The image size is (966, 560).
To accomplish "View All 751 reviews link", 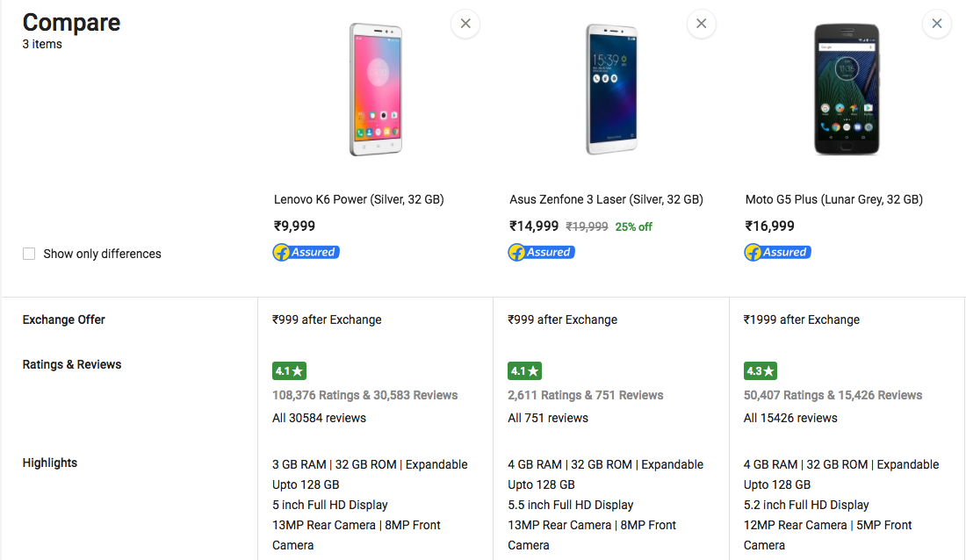I will coord(548,419).
